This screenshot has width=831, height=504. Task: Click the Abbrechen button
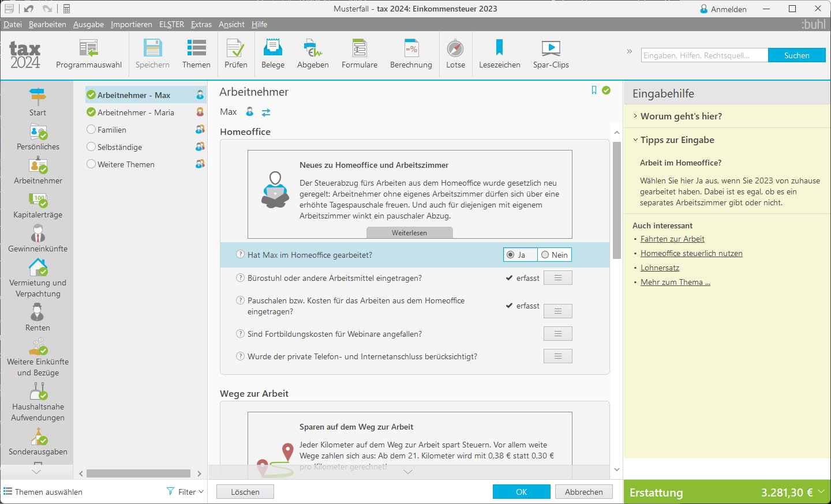[x=584, y=492]
